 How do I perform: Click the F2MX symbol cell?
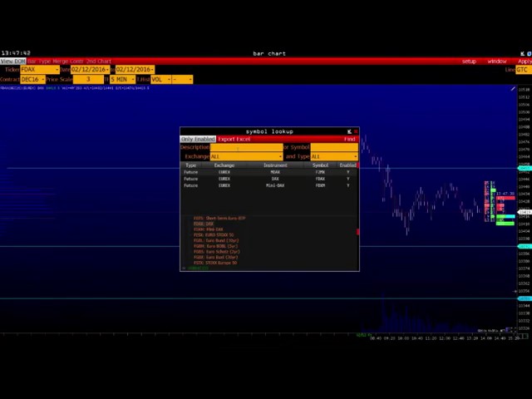point(320,172)
